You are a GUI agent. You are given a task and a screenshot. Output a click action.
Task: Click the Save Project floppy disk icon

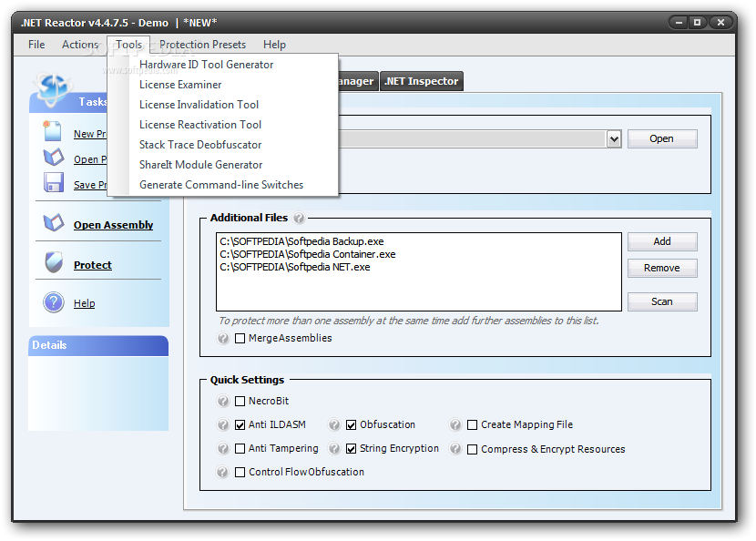pos(54,183)
